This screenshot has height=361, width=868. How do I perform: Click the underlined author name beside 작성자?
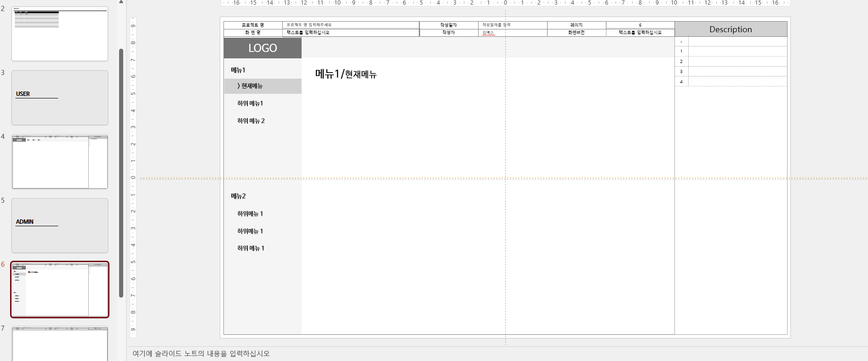[x=488, y=33]
